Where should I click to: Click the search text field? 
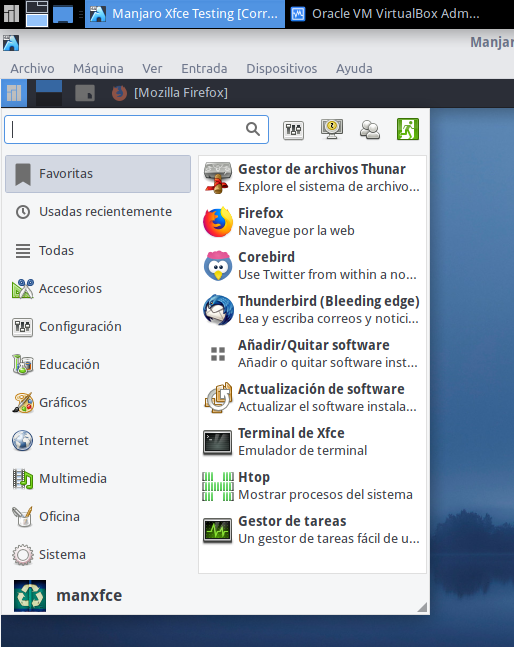tap(137, 130)
